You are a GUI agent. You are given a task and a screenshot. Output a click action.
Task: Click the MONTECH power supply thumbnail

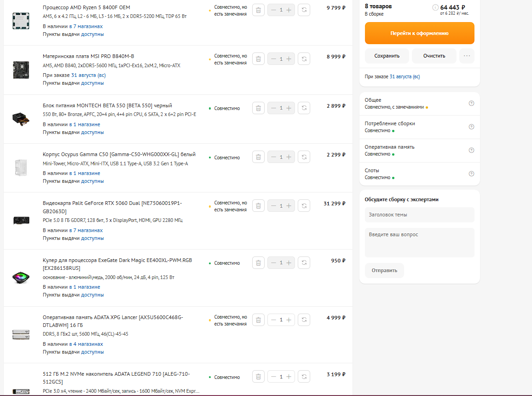point(21,119)
